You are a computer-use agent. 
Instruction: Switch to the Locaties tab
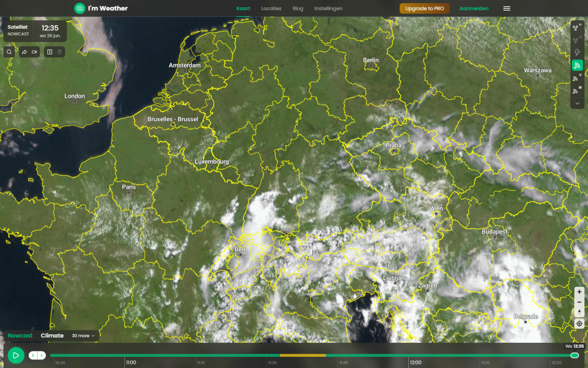[x=271, y=8]
